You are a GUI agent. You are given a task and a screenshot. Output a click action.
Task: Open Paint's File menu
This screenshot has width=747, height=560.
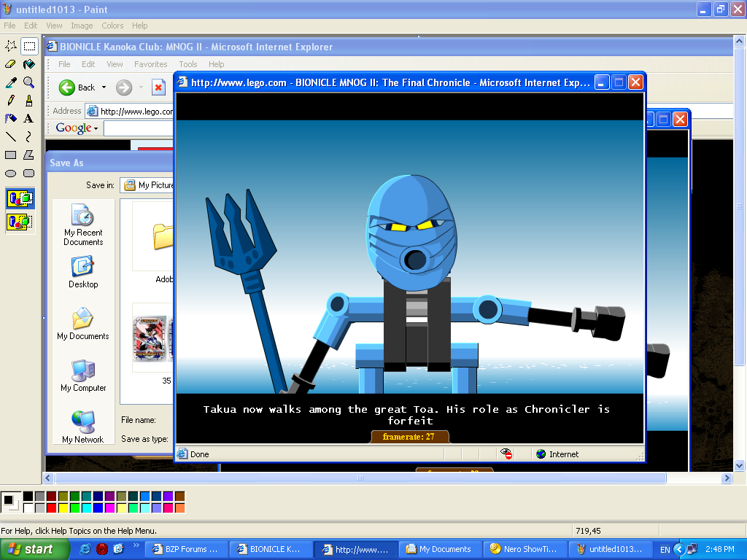point(9,26)
